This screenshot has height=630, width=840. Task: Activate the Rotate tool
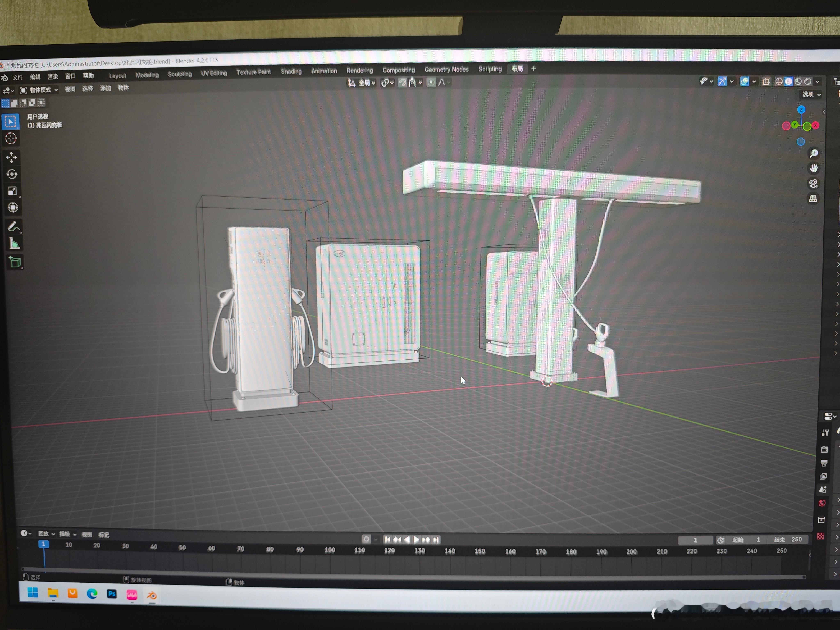pyautogui.click(x=12, y=174)
